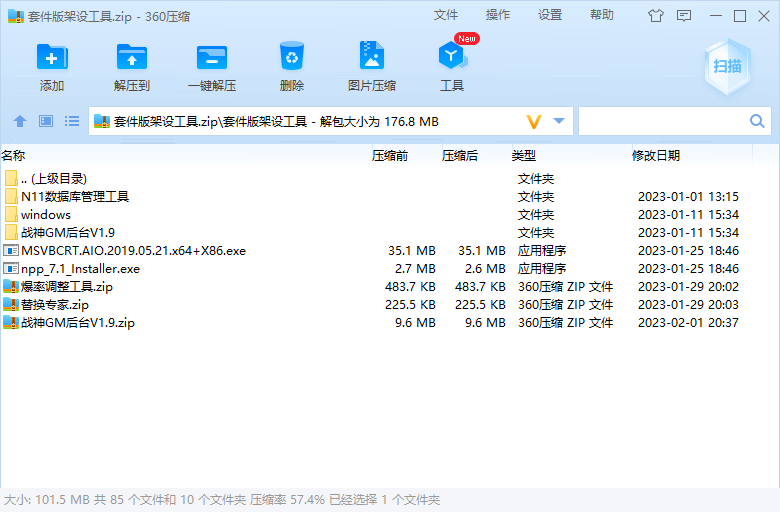
Task: Maximize the 360压缩 window
Action: [x=740, y=16]
